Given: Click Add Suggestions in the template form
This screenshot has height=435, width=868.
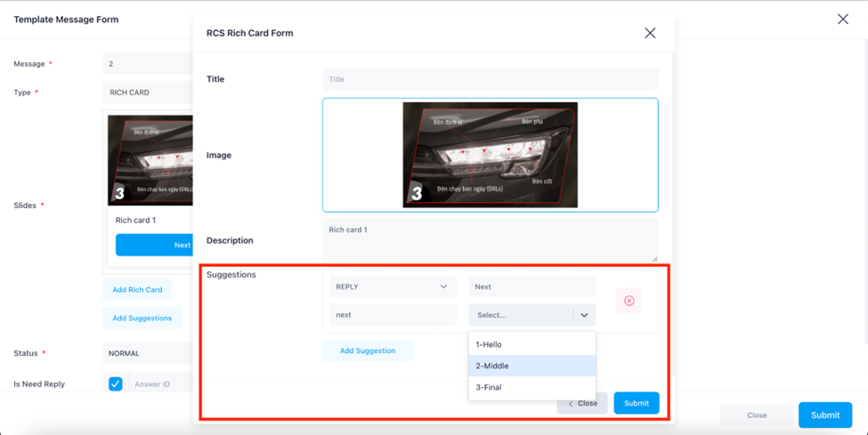Looking at the screenshot, I should click(x=142, y=318).
